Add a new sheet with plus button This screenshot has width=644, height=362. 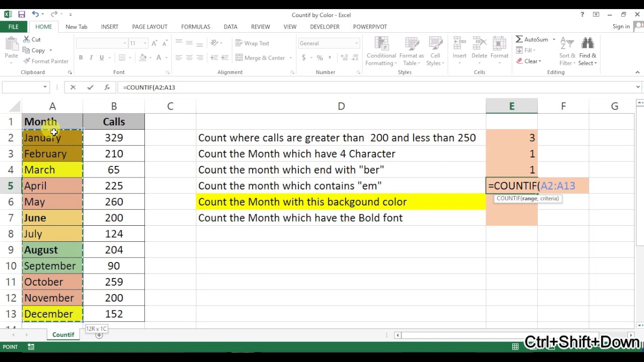pyautogui.click(x=99, y=335)
